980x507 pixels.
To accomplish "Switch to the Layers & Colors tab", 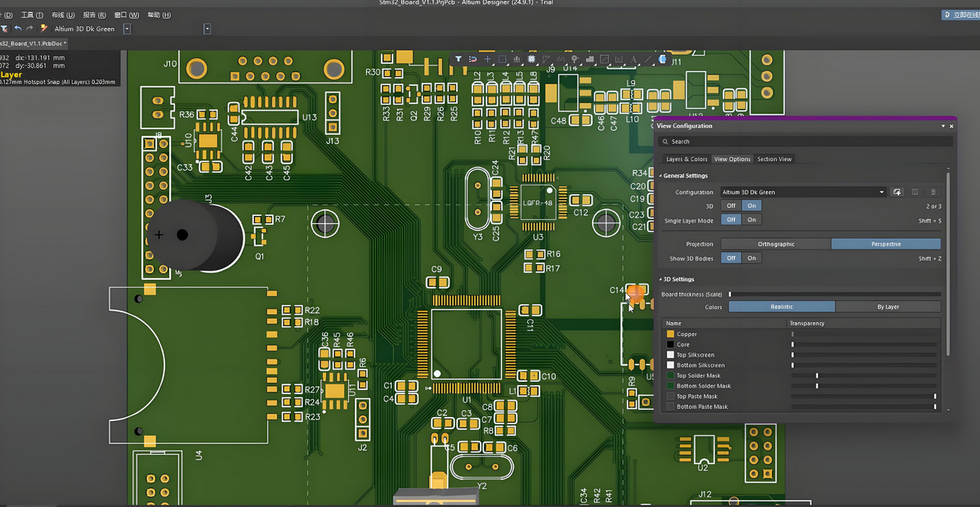I will click(687, 159).
